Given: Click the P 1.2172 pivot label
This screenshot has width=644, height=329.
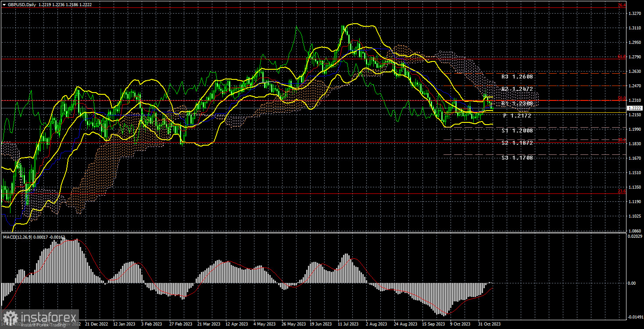Looking at the screenshot, I should pos(517,116).
